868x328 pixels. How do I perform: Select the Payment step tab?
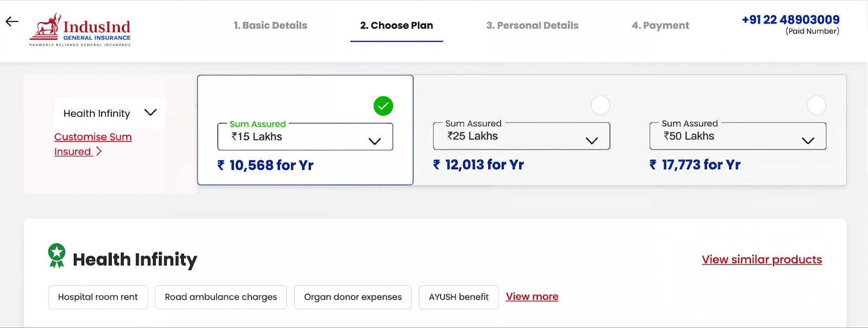(660, 25)
